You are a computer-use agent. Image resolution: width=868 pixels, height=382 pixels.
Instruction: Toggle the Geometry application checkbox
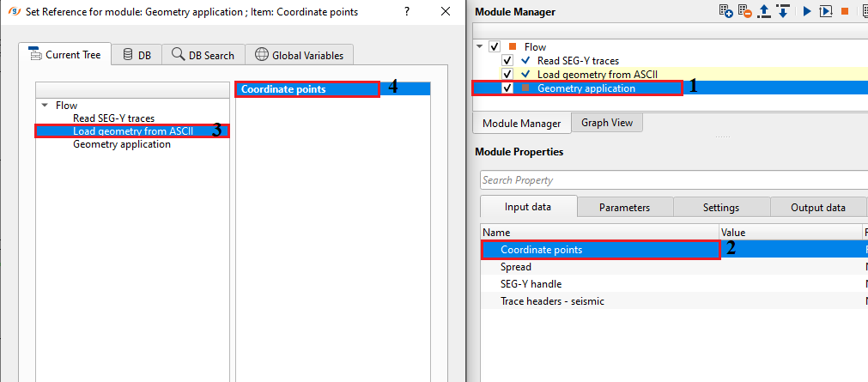[x=507, y=88]
